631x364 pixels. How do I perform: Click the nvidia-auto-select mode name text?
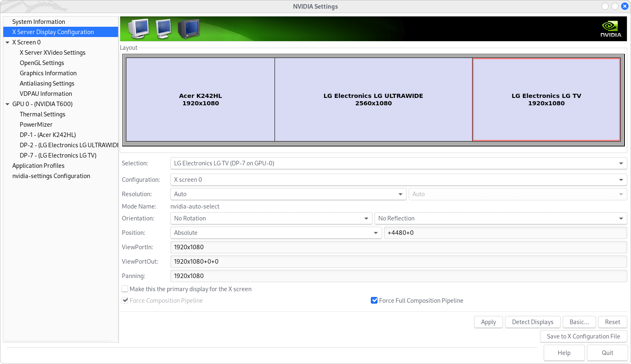click(195, 206)
